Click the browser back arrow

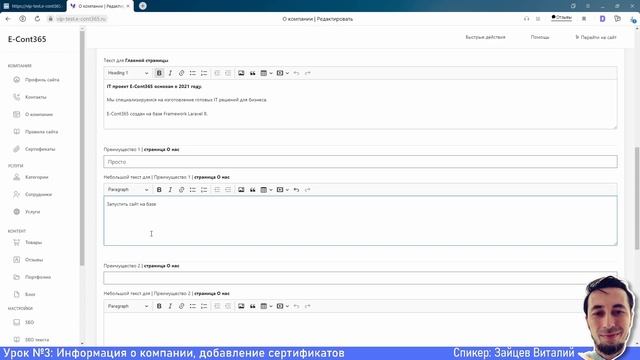pos(8,19)
